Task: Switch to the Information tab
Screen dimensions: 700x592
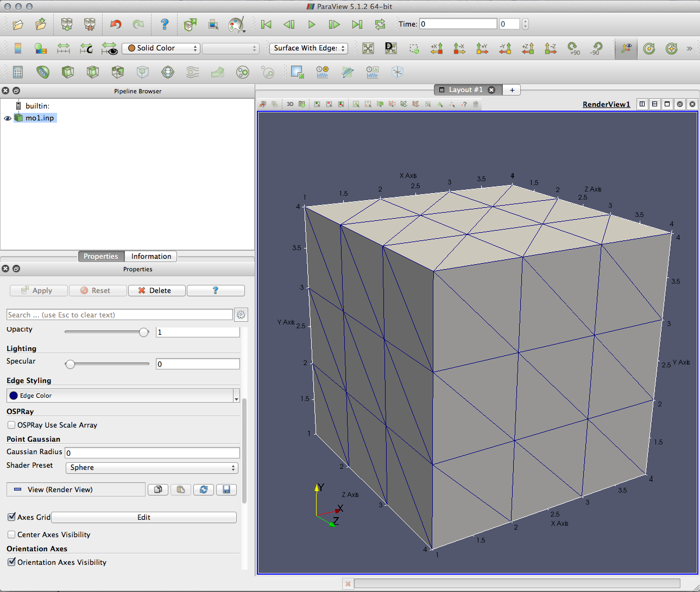Action: [x=151, y=256]
